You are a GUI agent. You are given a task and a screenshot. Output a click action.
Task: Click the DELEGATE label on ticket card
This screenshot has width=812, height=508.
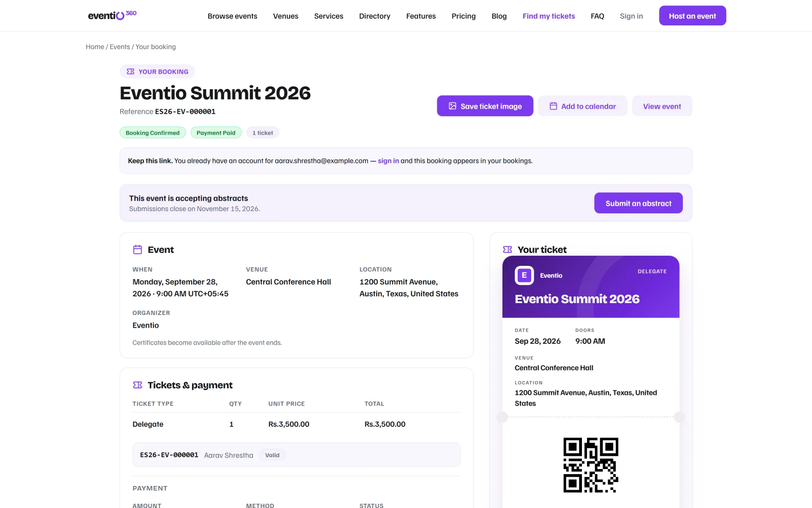pyautogui.click(x=652, y=271)
